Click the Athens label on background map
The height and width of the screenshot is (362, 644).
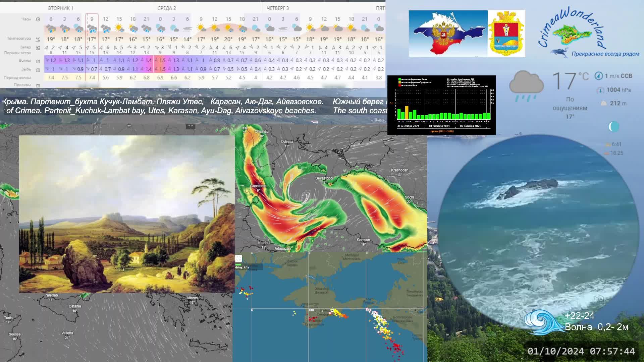tap(192, 298)
